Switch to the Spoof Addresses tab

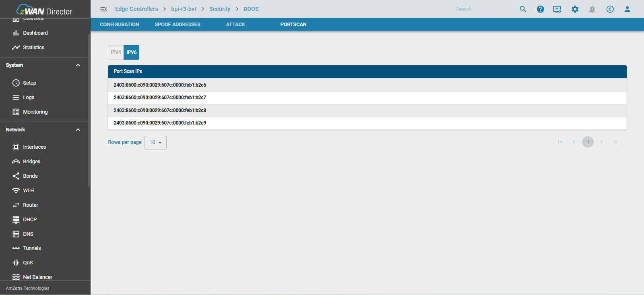point(177,25)
